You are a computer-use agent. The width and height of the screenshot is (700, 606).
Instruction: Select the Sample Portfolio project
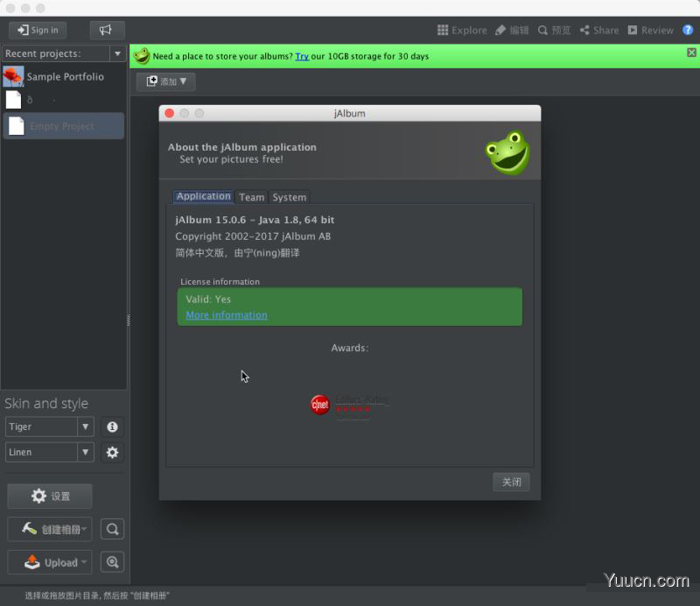(x=63, y=76)
